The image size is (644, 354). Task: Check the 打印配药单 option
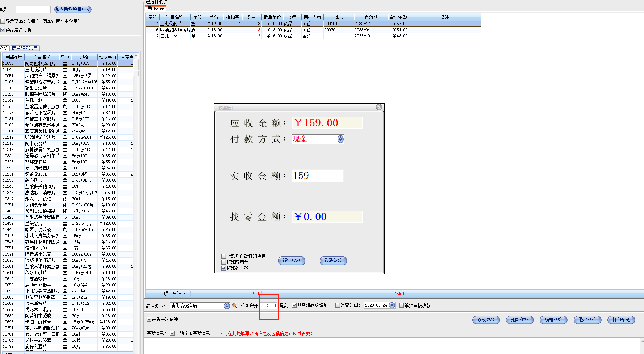[224, 262]
